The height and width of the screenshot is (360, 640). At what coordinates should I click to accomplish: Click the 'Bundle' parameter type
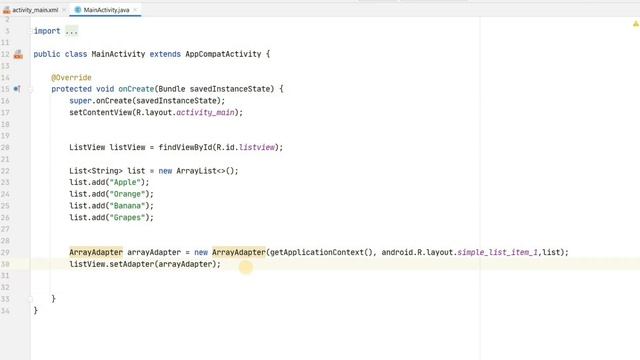pos(171,89)
